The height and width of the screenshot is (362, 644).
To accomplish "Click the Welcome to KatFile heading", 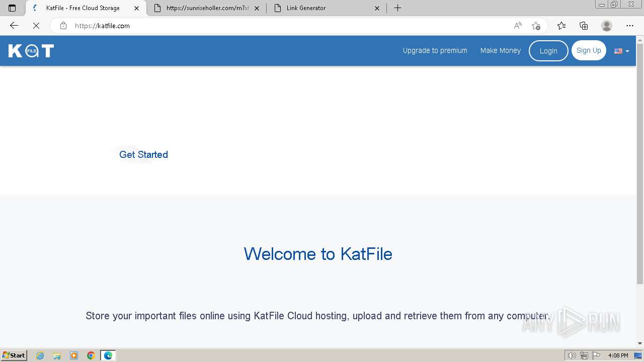I will (318, 254).
